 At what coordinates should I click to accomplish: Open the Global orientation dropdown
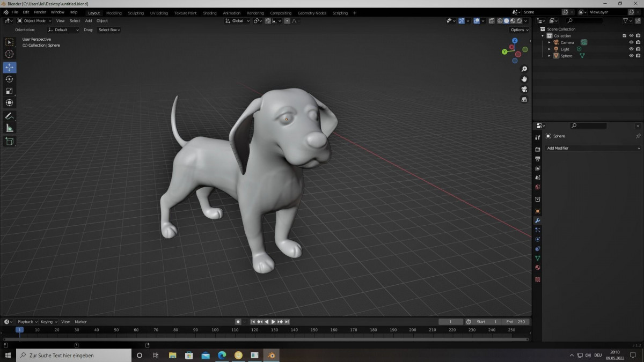pyautogui.click(x=237, y=21)
